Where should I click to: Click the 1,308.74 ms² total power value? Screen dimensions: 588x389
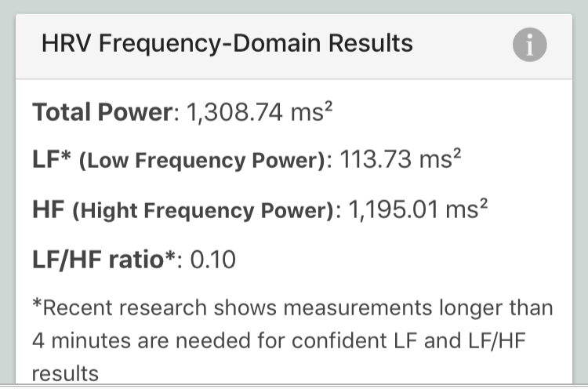[x=260, y=113]
